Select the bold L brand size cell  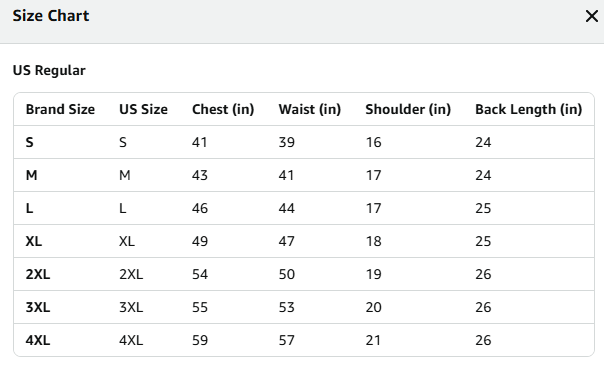coord(29,208)
